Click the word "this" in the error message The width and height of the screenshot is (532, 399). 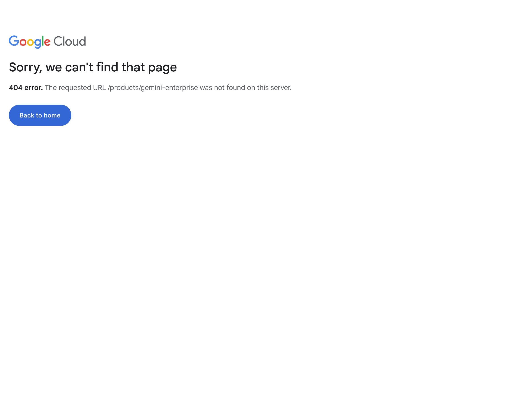[263, 88]
